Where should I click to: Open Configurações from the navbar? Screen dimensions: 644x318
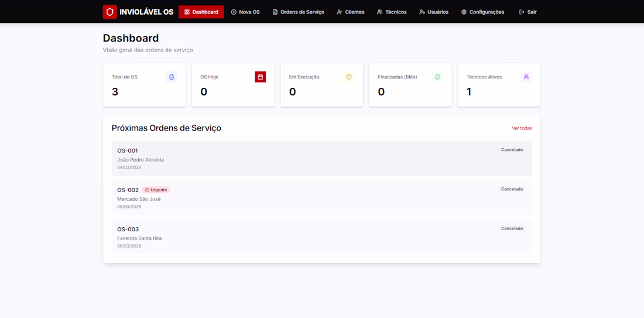pyautogui.click(x=482, y=12)
